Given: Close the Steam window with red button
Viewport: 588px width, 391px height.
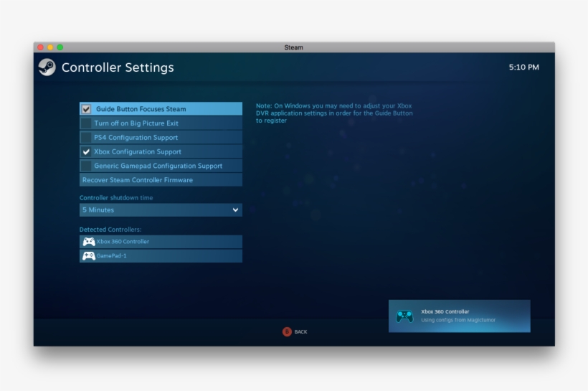Looking at the screenshot, I should pos(40,47).
